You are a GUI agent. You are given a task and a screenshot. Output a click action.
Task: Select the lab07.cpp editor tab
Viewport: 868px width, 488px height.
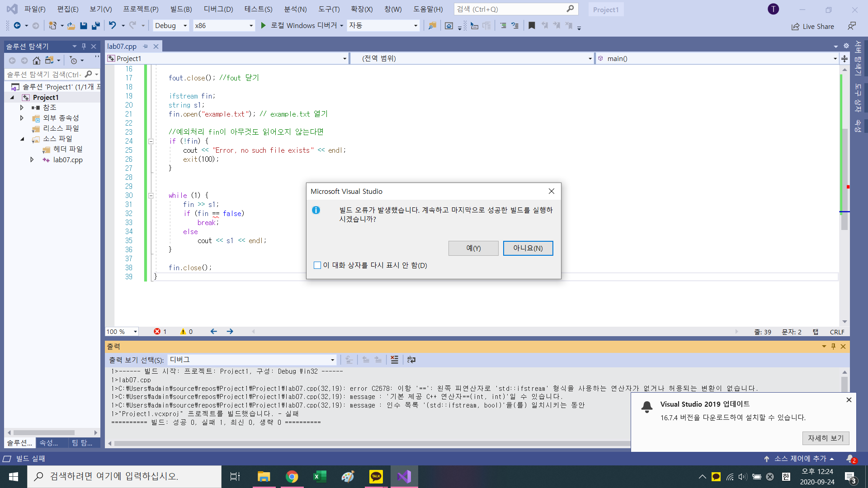click(122, 46)
